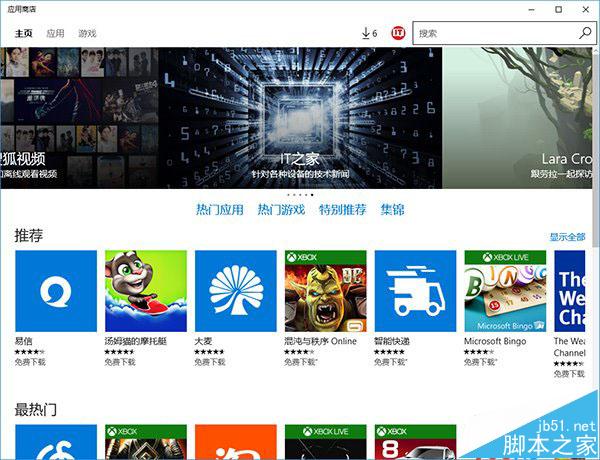The image size is (600, 460).
Task: Open the 智能快递 truck app tile
Action: [x=415, y=291]
